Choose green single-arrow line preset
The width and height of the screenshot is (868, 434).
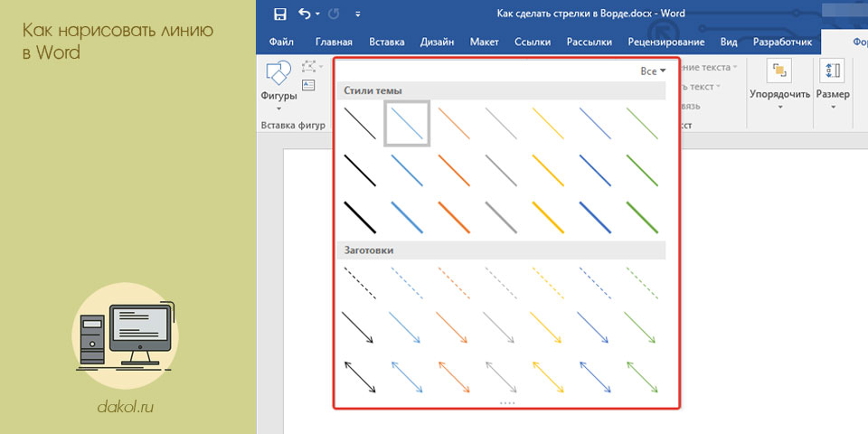point(640,327)
